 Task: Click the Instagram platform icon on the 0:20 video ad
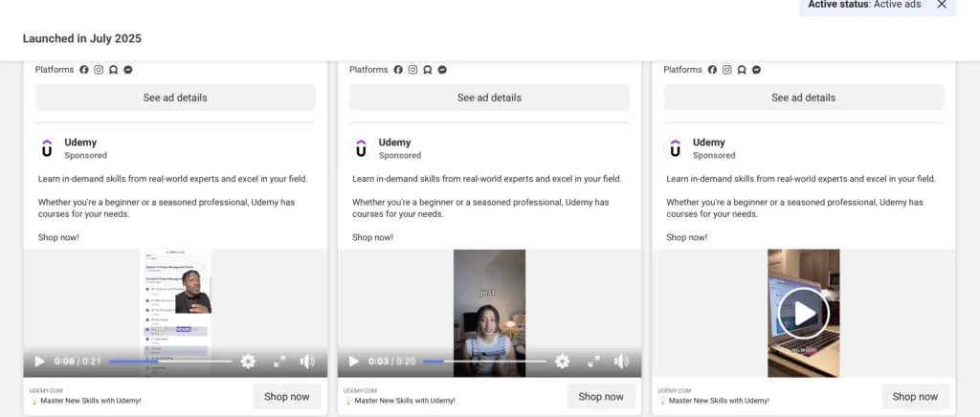click(x=412, y=70)
